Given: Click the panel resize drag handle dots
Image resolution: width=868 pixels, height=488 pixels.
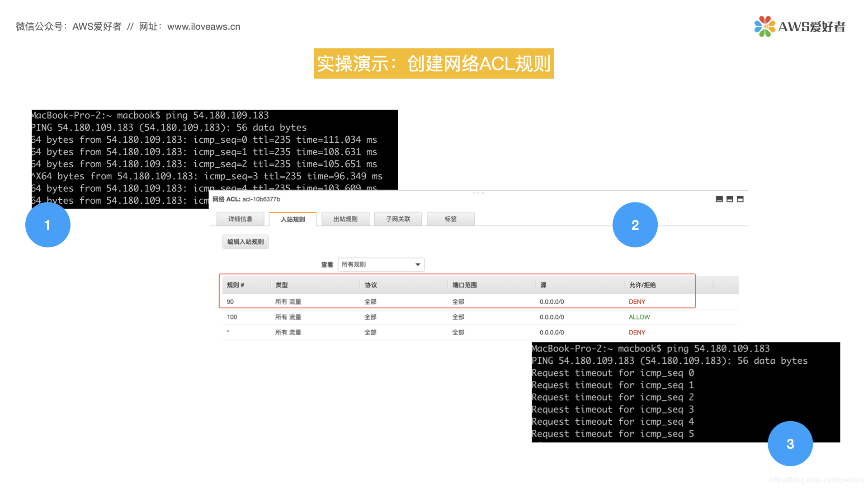Looking at the screenshot, I should [x=478, y=193].
